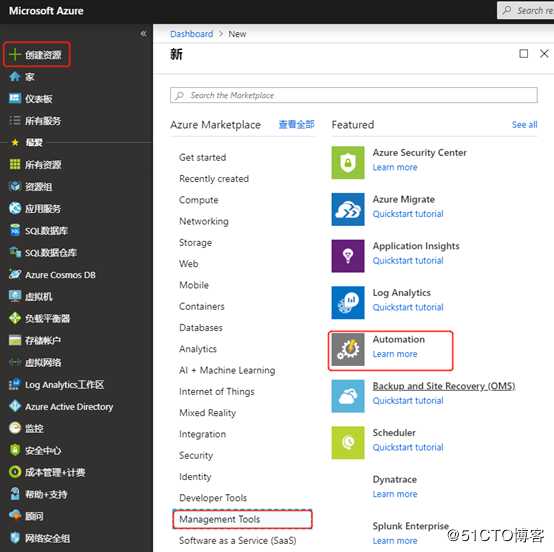Click the Application Insights purple tile

(348, 256)
